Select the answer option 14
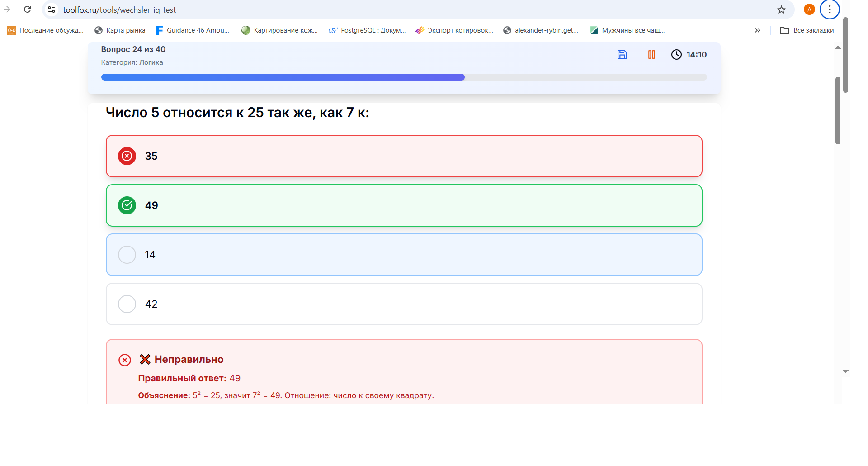The width and height of the screenshot is (868, 466). [x=404, y=255]
